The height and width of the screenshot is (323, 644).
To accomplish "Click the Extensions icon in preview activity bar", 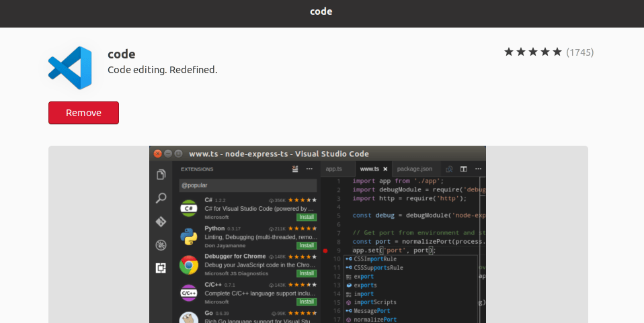I will click(161, 269).
